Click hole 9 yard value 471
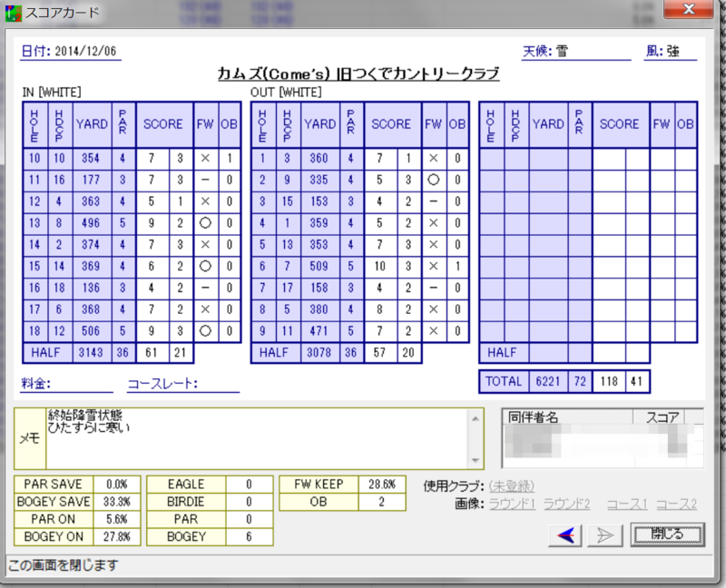This screenshot has width=726, height=588. (x=319, y=331)
